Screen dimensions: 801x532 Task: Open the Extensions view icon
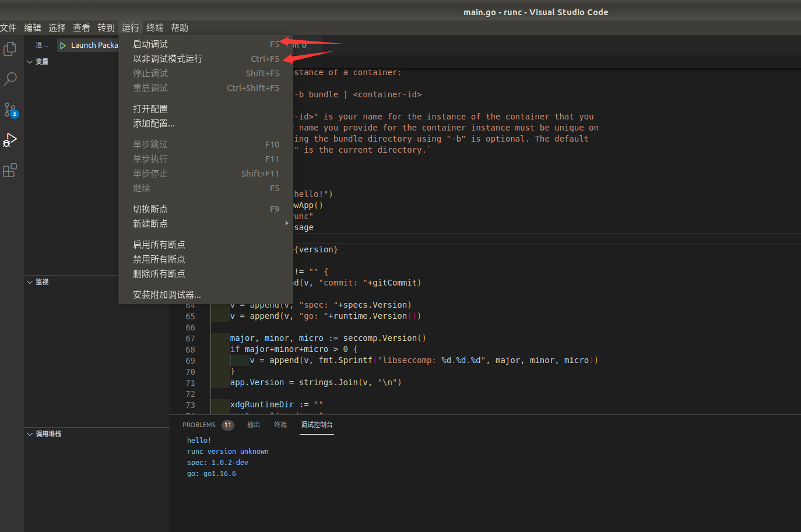tap(10, 170)
